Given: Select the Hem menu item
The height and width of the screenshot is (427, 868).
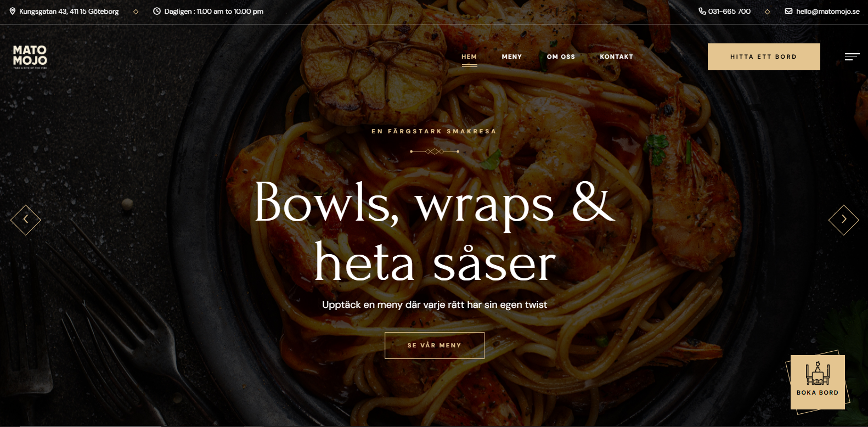Looking at the screenshot, I should (x=469, y=57).
